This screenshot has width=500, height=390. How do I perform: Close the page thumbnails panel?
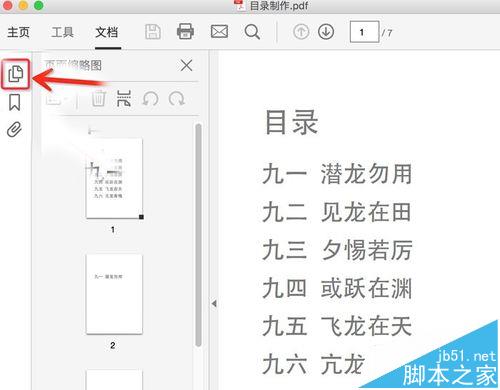[x=187, y=65]
